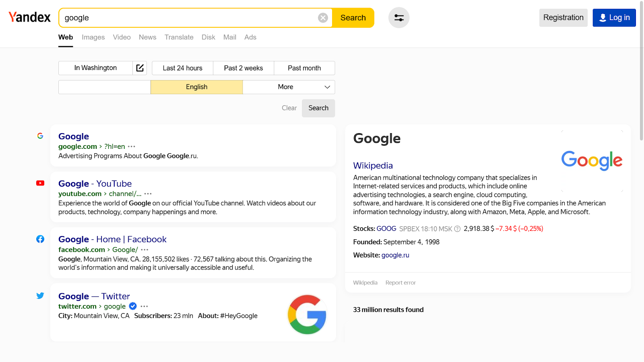Open the Google G logo thumbnail in the Twitter result

click(x=307, y=315)
